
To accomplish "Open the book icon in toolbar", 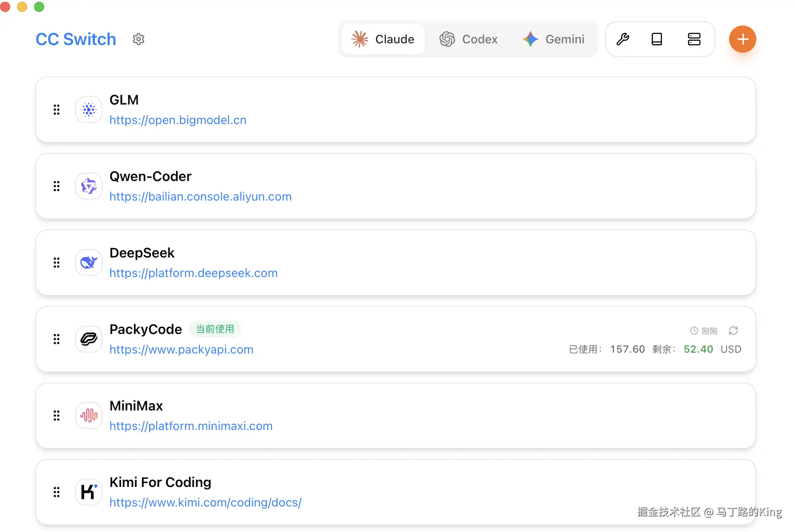I will pos(657,39).
